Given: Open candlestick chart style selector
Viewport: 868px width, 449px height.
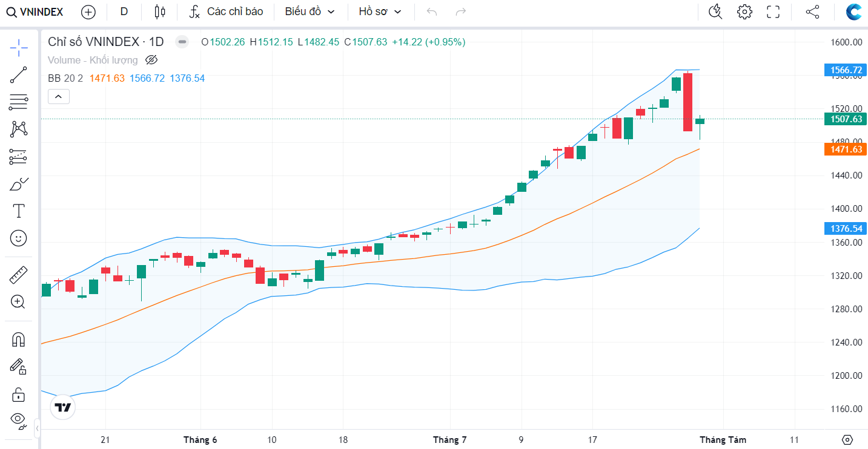Looking at the screenshot, I should click(160, 11).
